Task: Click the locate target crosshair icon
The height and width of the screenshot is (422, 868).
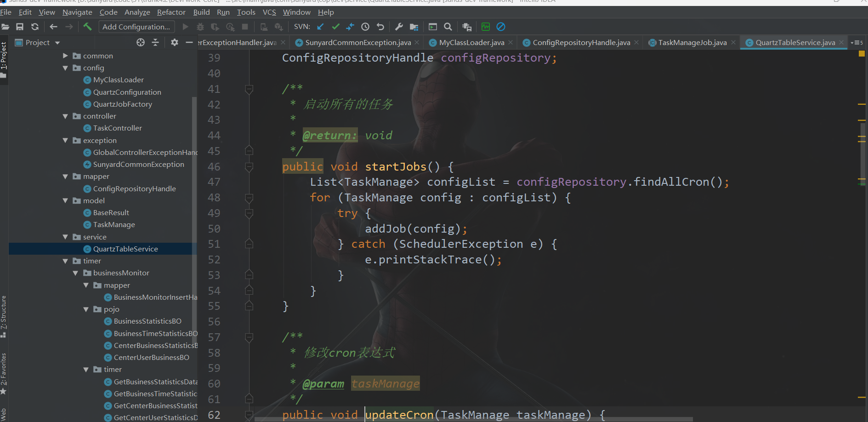Action: click(141, 42)
